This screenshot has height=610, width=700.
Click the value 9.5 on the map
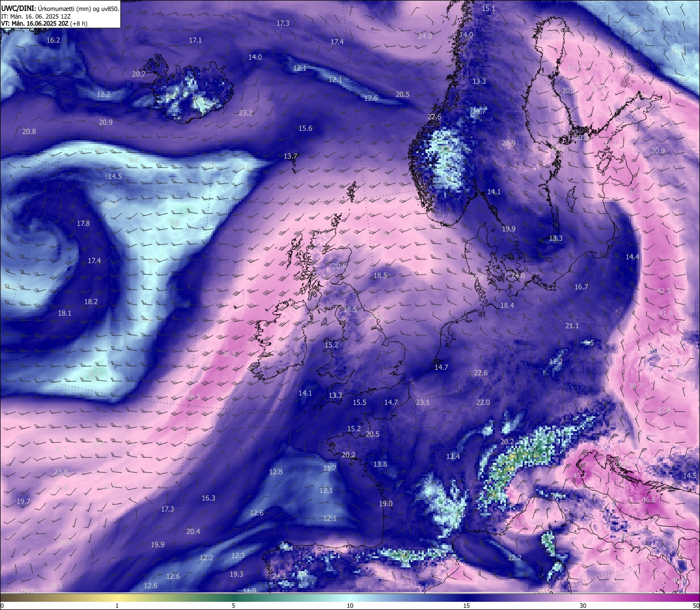tap(589, 343)
